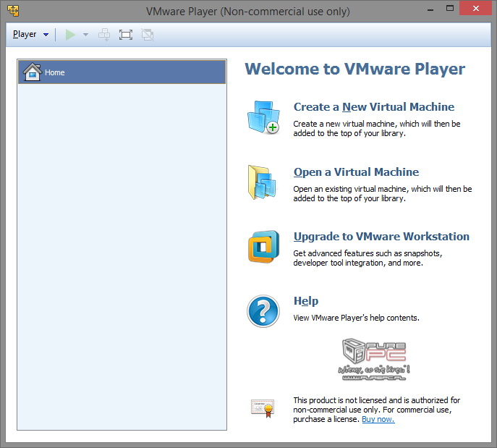Follow the Buy now link

point(378,419)
